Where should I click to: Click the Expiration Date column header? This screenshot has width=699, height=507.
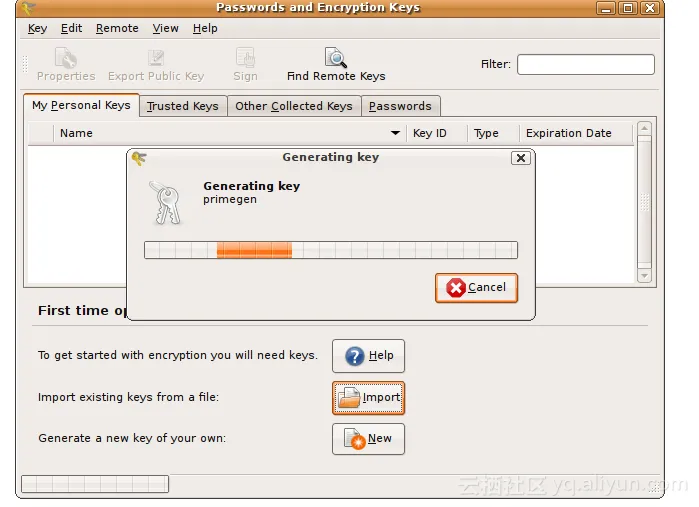point(568,133)
